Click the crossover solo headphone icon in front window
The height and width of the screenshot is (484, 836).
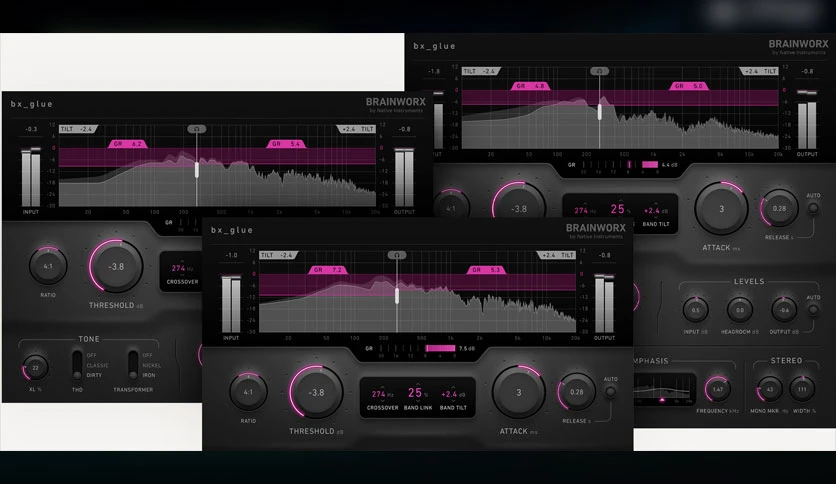(397, 255)
